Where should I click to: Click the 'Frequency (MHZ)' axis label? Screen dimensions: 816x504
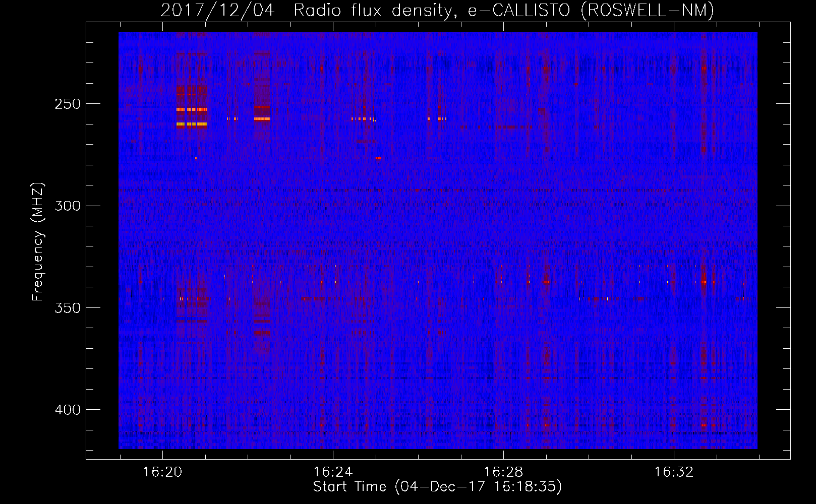(x=38, y=242)
